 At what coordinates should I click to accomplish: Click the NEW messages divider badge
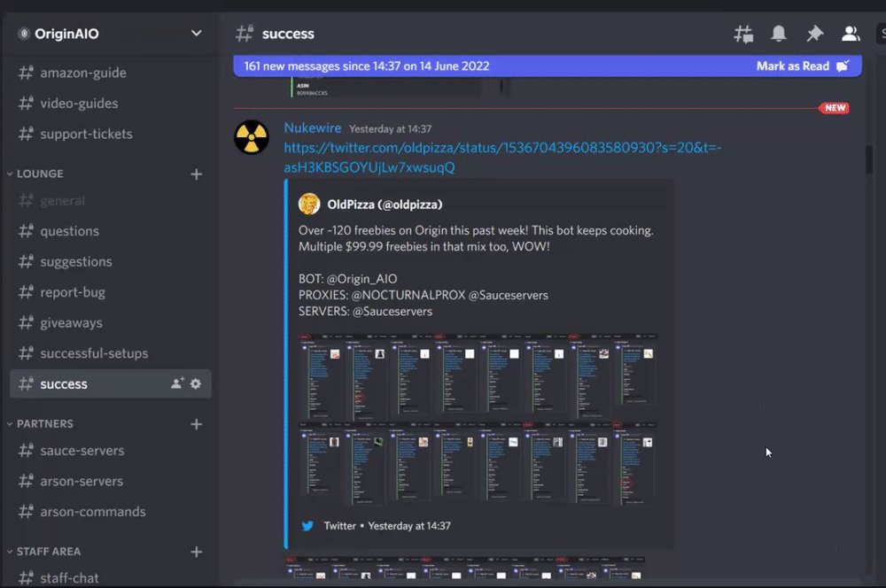click(x=835, y=108)
